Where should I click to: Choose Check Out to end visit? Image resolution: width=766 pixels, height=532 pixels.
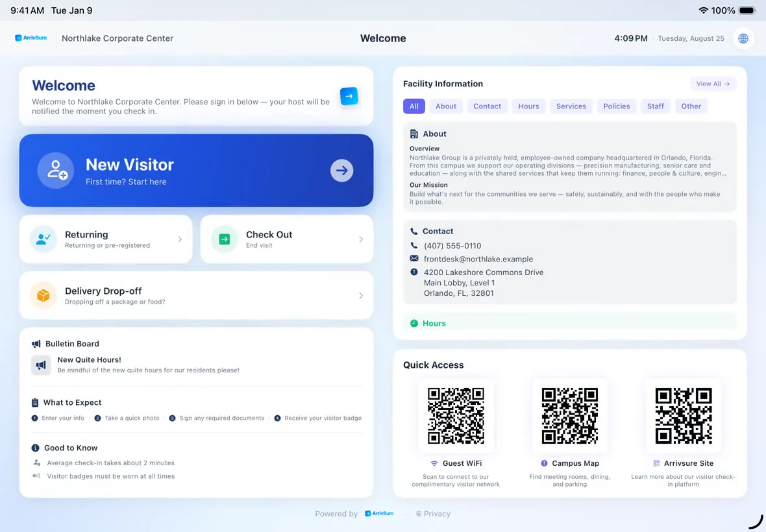pos(287,239)
